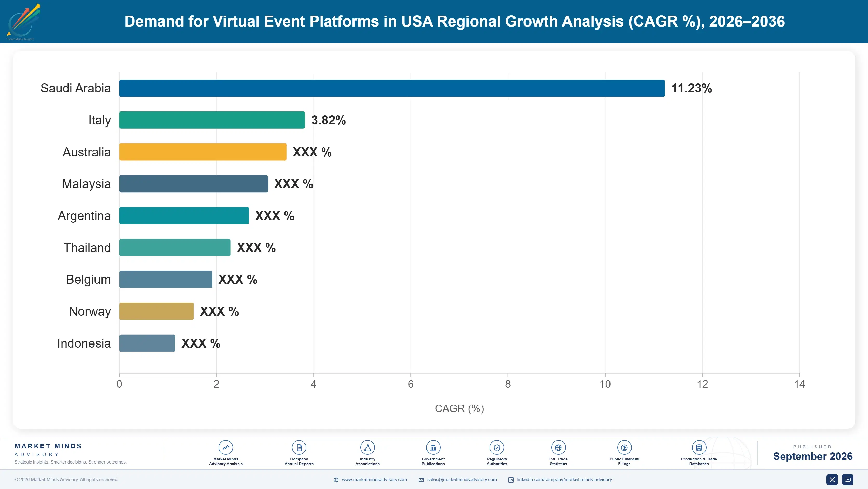The width and height of the screenshot is (868, 489).
Task: Click the Thailand bar
Action: click(175, 248)
